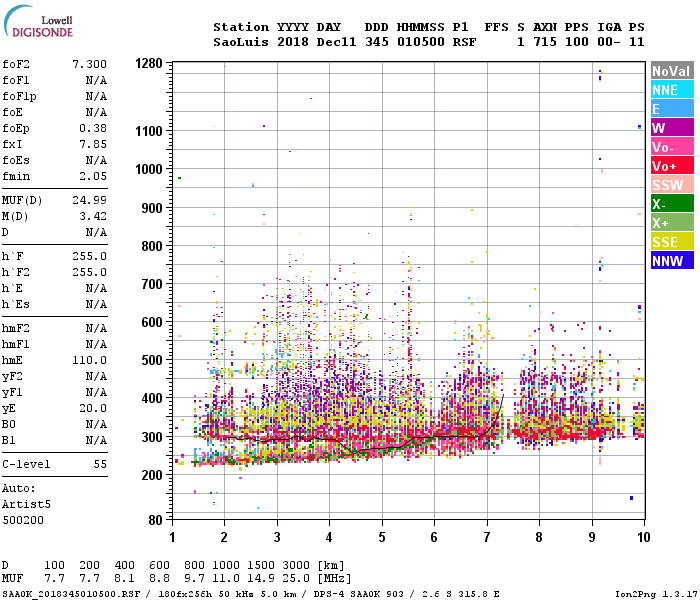This screenshot has width=700, height=600.
Task: Select the NoVal legend swatch
Action: click(672, 71)
